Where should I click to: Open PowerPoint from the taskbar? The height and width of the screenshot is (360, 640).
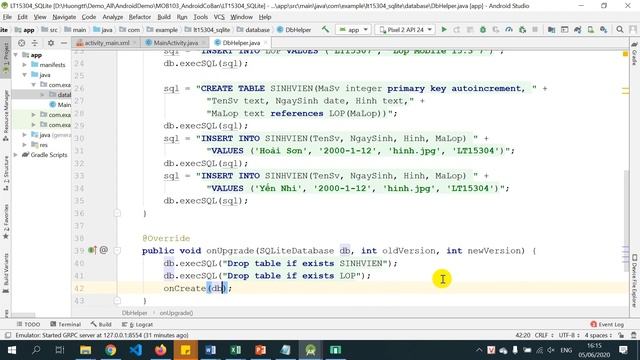(260, 350)
